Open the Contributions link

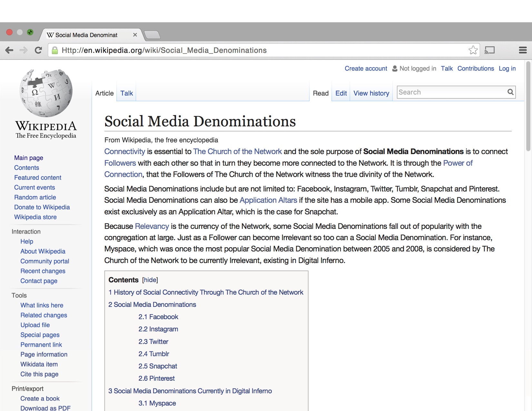476,68
